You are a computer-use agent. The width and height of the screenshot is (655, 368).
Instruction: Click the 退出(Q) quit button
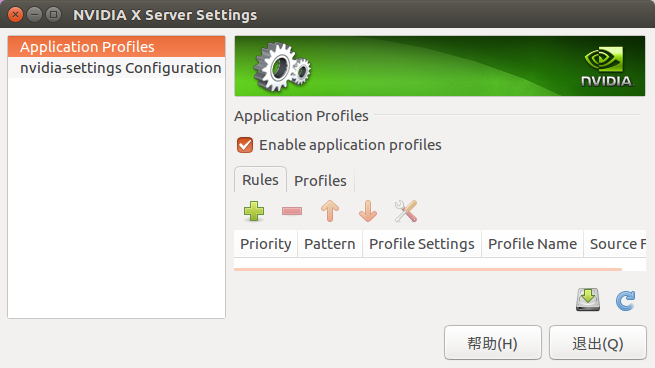click(x=598, y=343)
